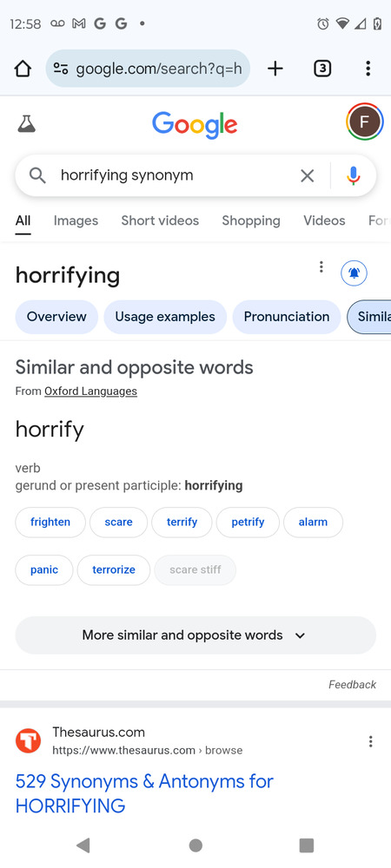391x868 pixels.
Task: Select the Usage examples chip
Action: (165, 317)
